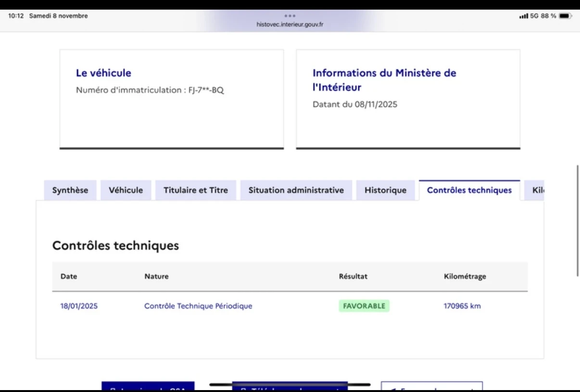The height and width of the screenshot is (392, 580).
Task: Tap the ellipsis icon above the address bar
Action: coord(290,14)
